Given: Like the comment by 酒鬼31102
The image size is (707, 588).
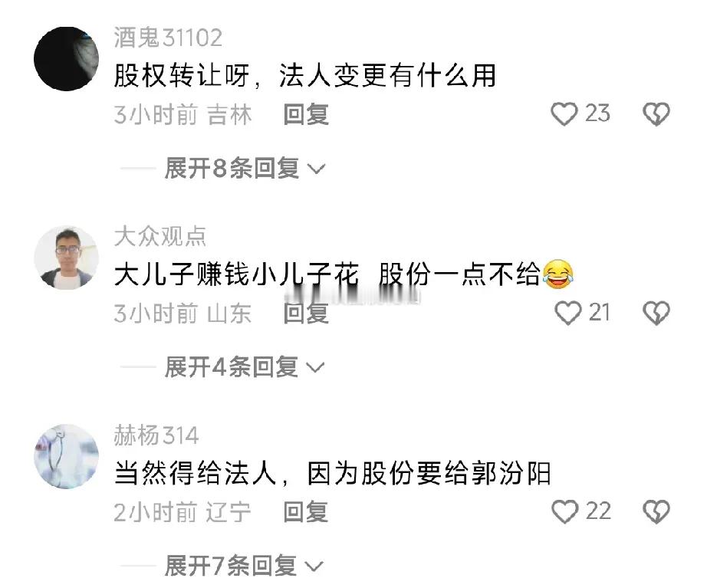Looking at the screenshot, I should (564, 114).
